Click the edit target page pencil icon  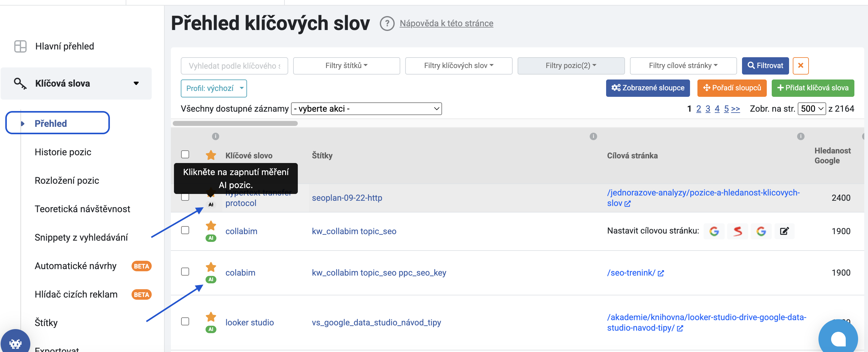click(x=784, y=231)
